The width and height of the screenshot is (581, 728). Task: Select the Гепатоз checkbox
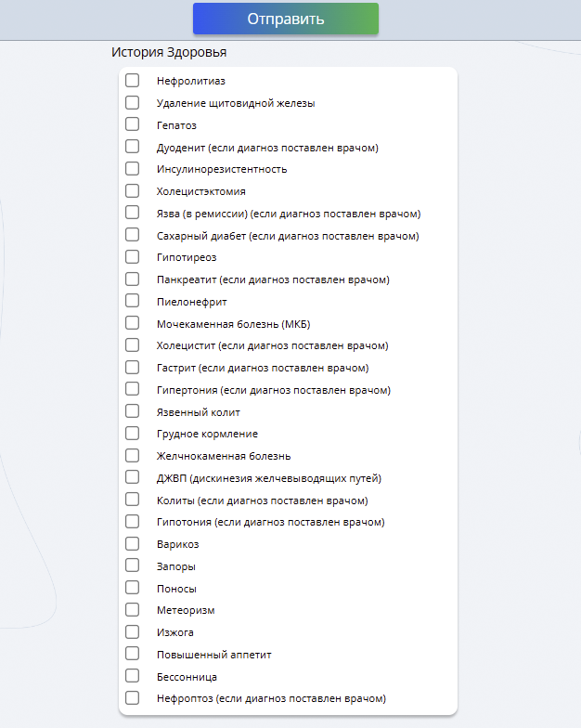tap(132, 124)
